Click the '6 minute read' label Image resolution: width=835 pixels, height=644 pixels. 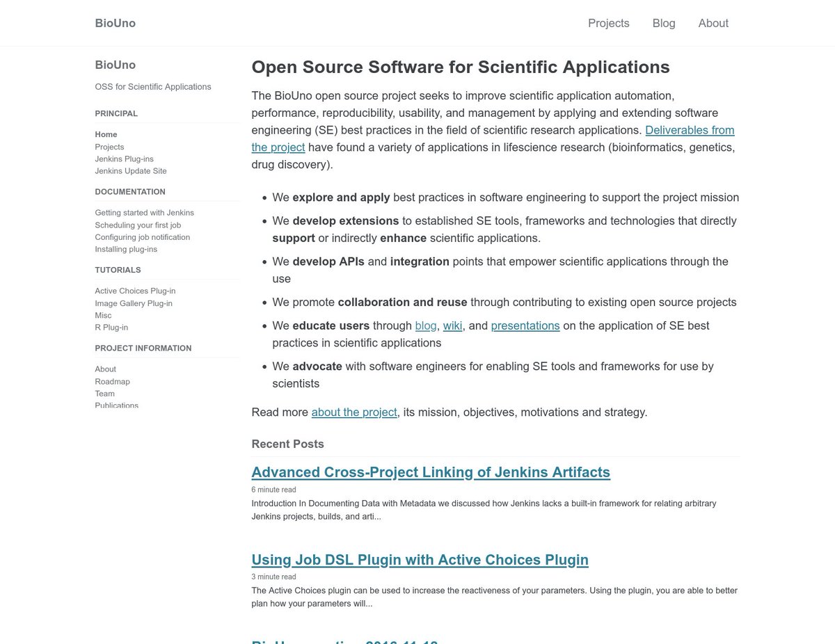click(x=274, y=490)
